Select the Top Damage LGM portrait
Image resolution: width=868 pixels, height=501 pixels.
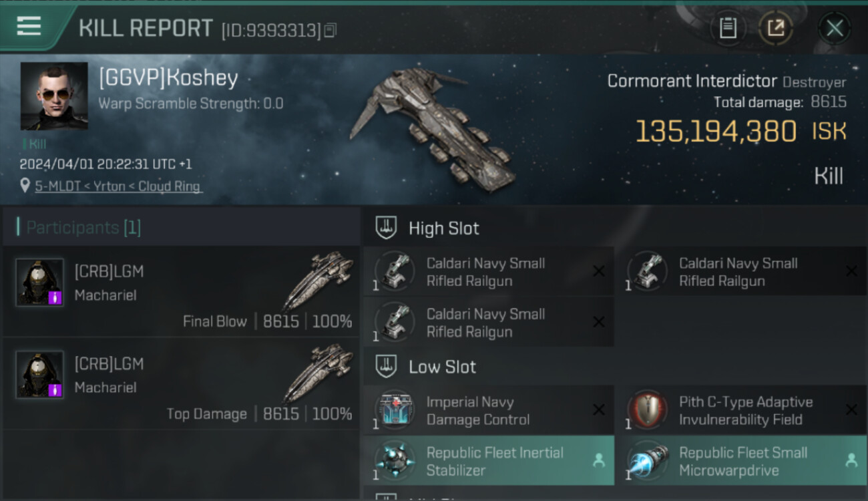(40, 374)
